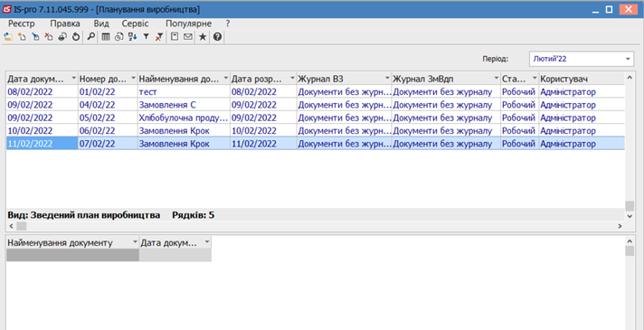Screen dimensions: 644x330
Task: Click the open folder toolbar icon
Action: (8, 37)
